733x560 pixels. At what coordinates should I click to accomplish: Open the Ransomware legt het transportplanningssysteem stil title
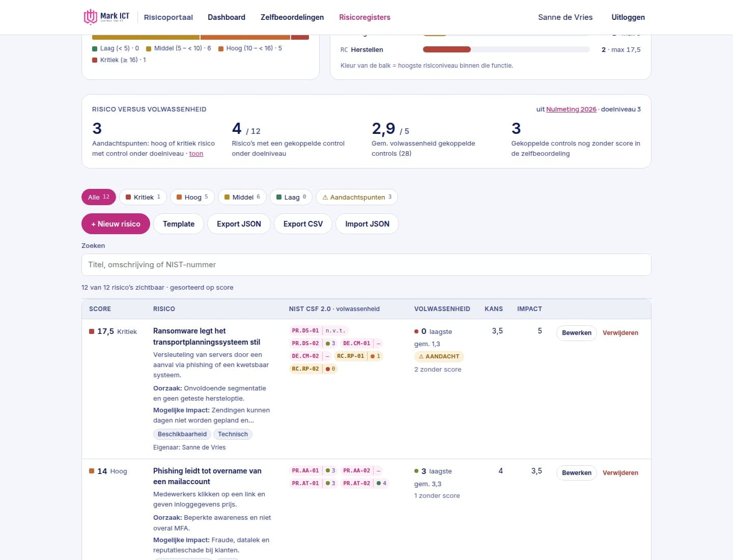click(207, 337)
